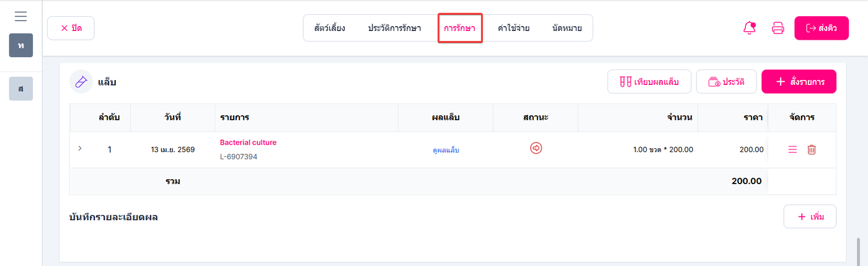Open the row options lines icon
Screen dimensions: 868x266
point(792,149)
